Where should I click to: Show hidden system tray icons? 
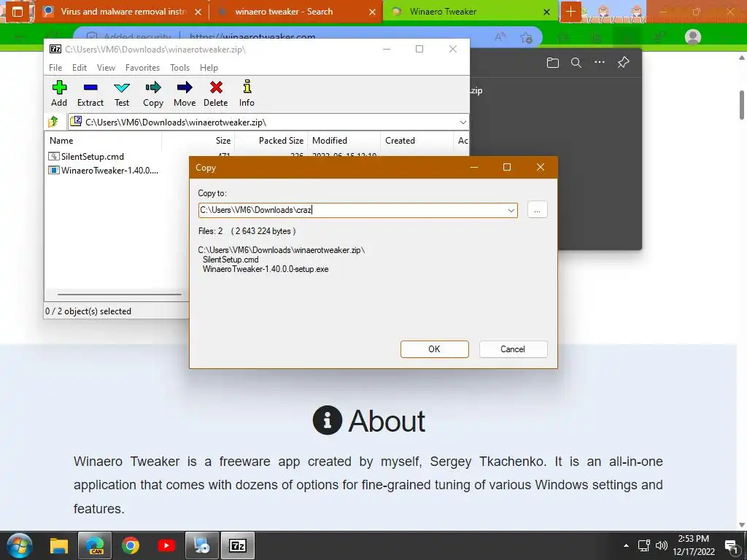626,545
